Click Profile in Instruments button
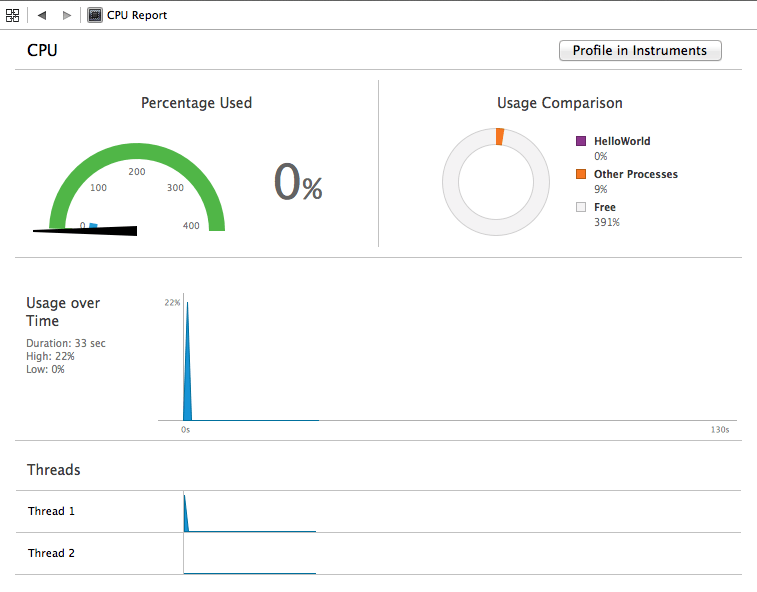Viewport: 757px width, 592px height. (x=640, y=51)
